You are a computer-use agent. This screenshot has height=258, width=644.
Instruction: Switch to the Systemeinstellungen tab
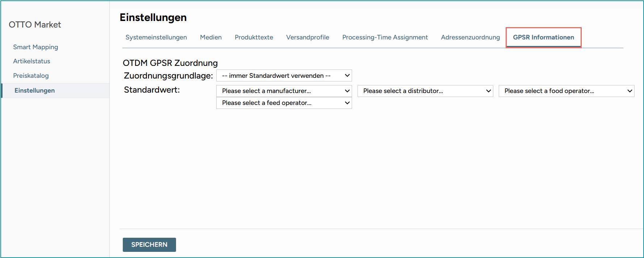pos(156,37)
